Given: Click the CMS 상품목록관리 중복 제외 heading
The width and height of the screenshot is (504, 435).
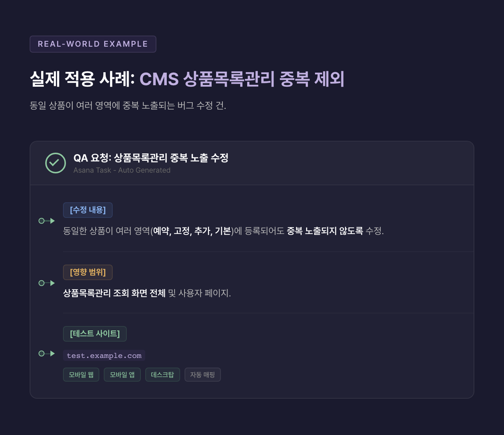Looking at the screenshot, I should click(x=242, y=79).
